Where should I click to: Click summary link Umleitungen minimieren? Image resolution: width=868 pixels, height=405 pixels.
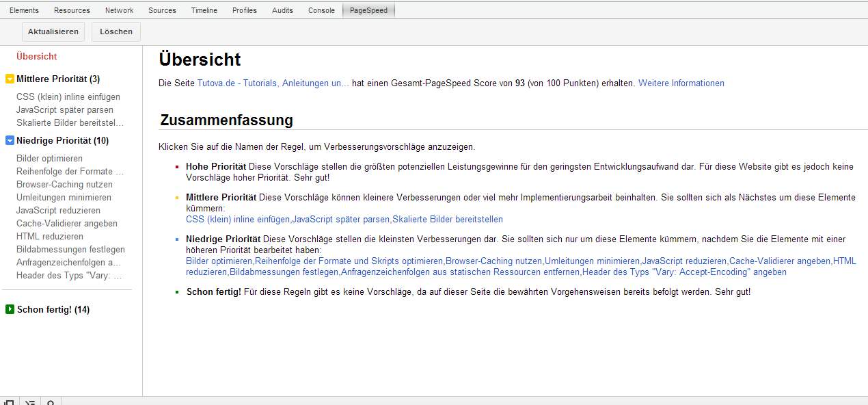point(592,261)
